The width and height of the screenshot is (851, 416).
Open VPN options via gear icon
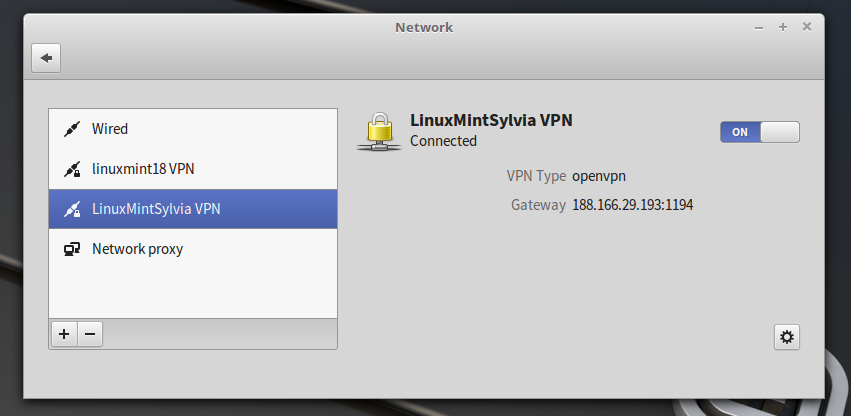(787, 337)
